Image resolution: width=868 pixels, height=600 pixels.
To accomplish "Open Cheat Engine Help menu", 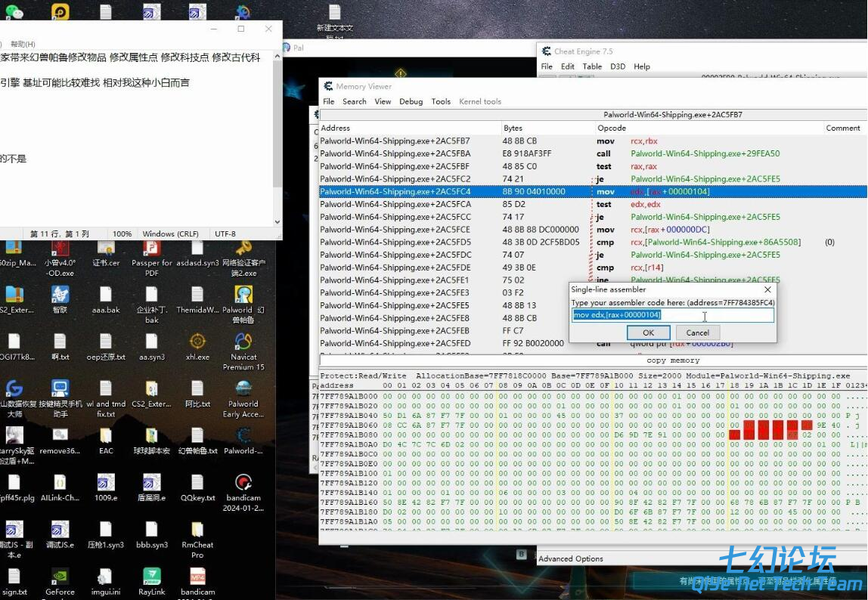I will pyautogui.click(x=642, y=66).
